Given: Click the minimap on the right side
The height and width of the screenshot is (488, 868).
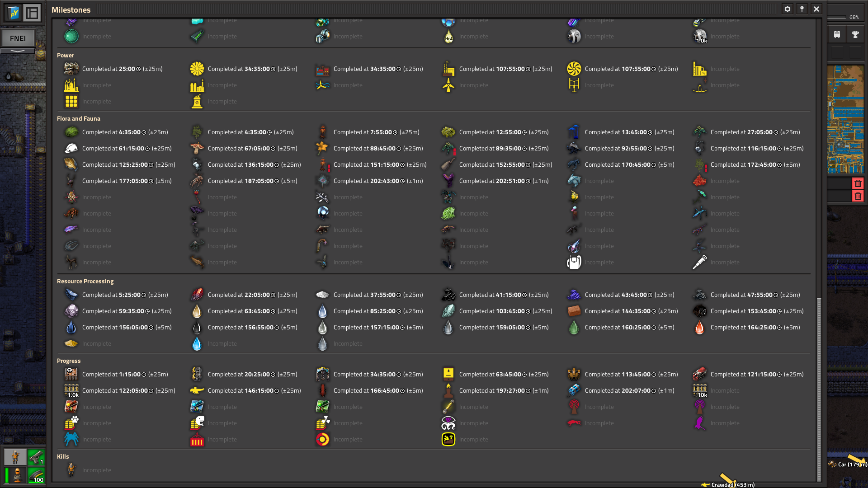Looking at the screenshot, I should [x=846, y=120].
